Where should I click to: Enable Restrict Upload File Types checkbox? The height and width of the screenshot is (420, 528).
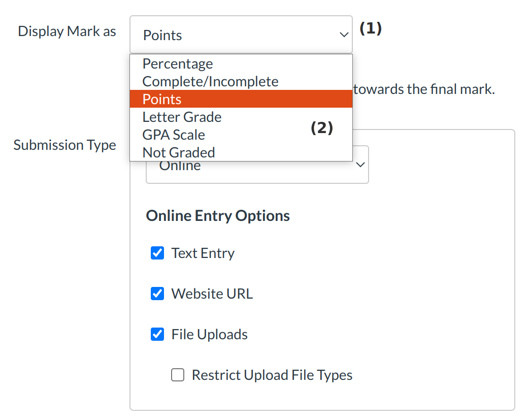tap(178, 375)
